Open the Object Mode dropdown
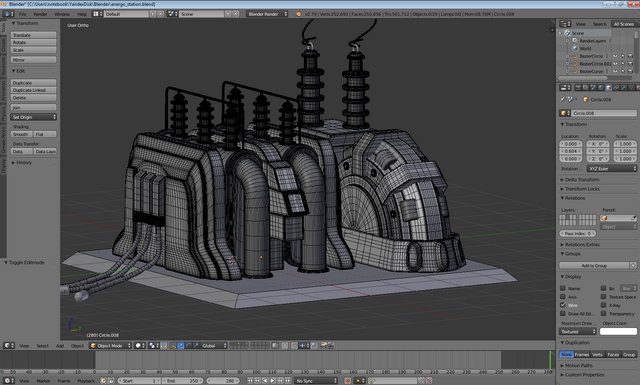640x385 pixels. pyautogui.click(x=111, y=345)
